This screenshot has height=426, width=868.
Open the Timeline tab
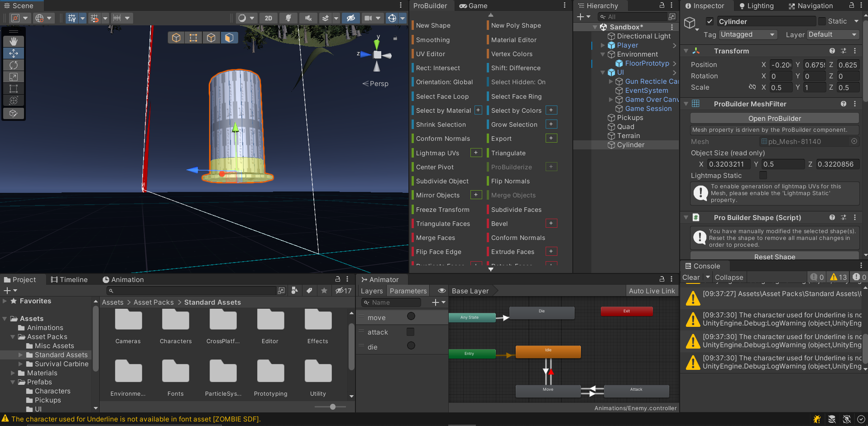coord(69,279)
